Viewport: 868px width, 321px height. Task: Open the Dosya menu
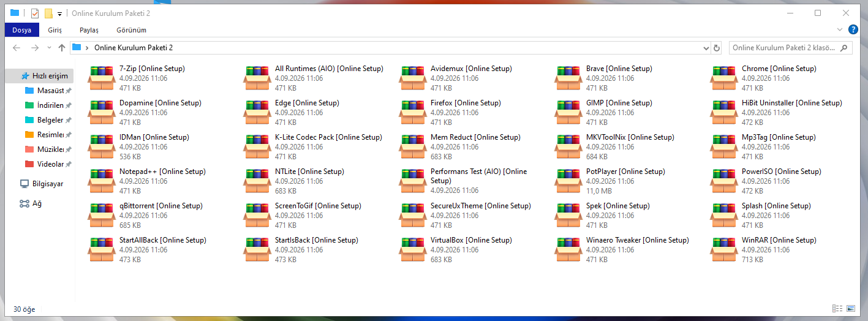pos(21,29)
